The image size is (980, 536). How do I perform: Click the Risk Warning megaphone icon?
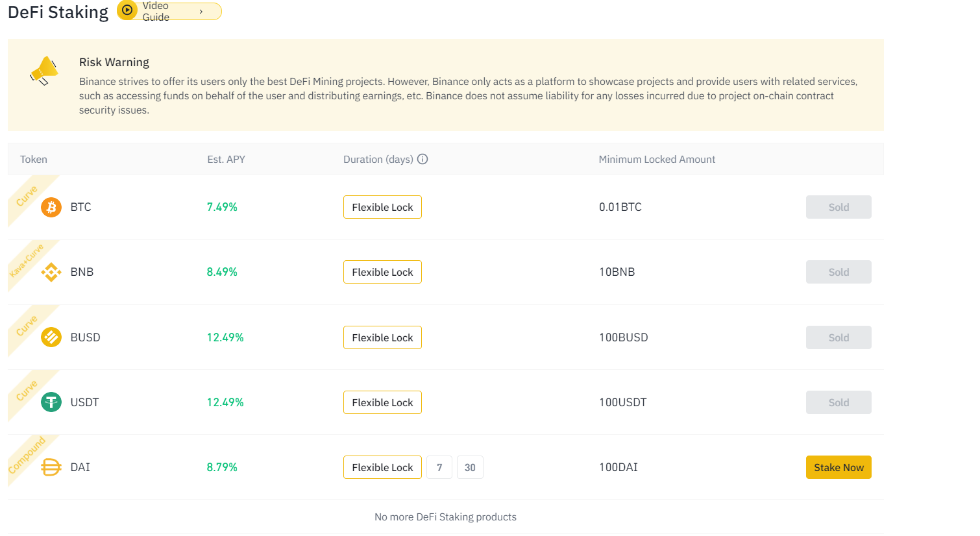pyautogui.click(x=44, y=71)
